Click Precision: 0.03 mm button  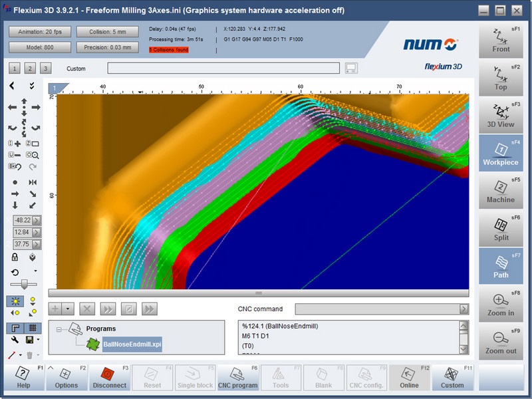tap(108, 47)
